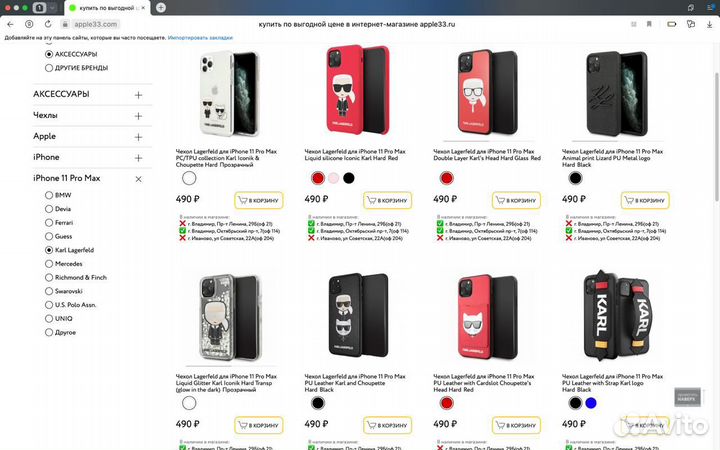
Task: Open the Liquid Glitter Karl Ikonik case thumbnail
Action: click(228, 318)
